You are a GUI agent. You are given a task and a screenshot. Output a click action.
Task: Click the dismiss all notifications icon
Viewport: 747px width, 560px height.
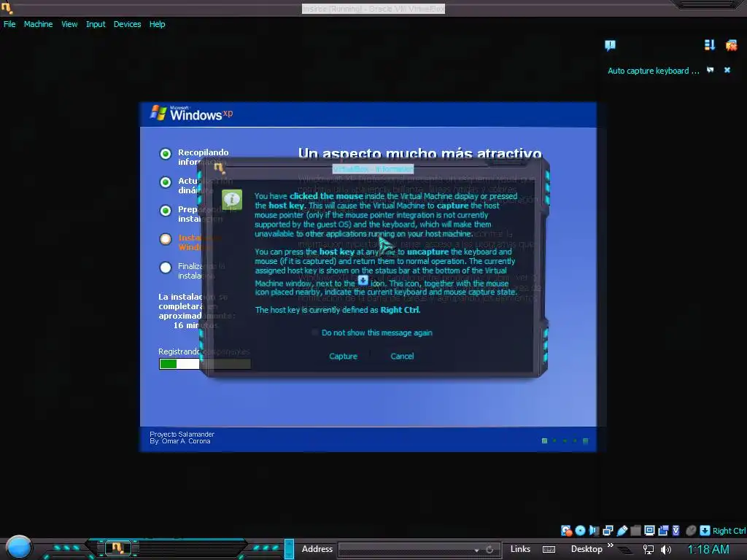pyautogui.click(x=731, y=45)
